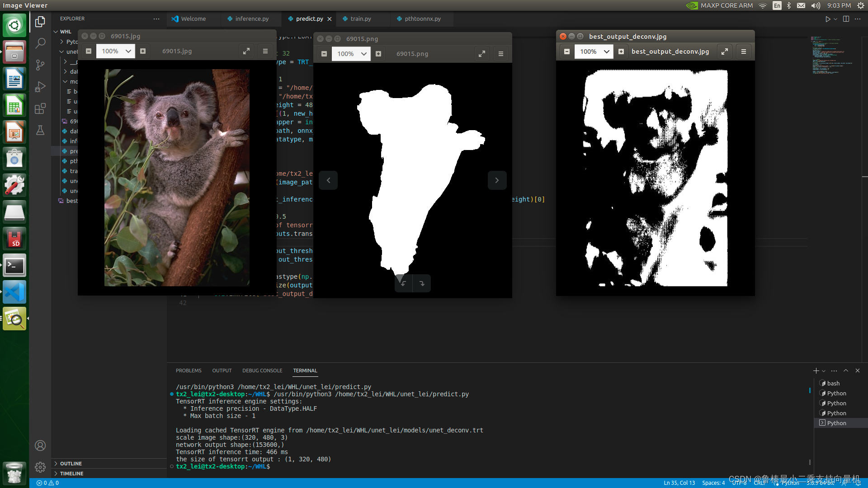Image resolution: width=868 pixels, height=488 pixels.
Task: Expand the TIMELINE section
Action: coord(71,474)
